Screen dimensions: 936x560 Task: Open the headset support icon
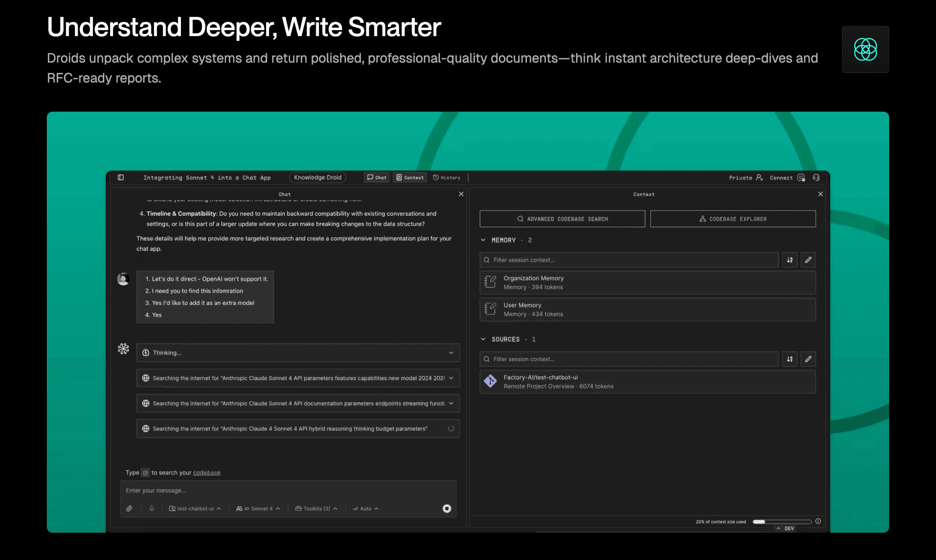point(816,177)
